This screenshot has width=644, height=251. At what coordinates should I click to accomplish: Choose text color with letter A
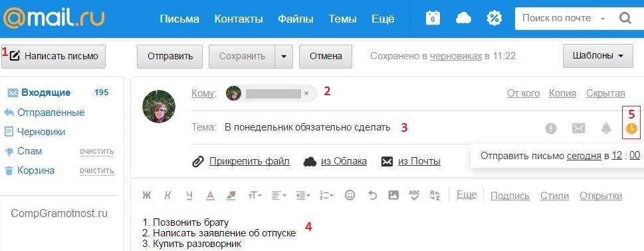pos(210,196)
